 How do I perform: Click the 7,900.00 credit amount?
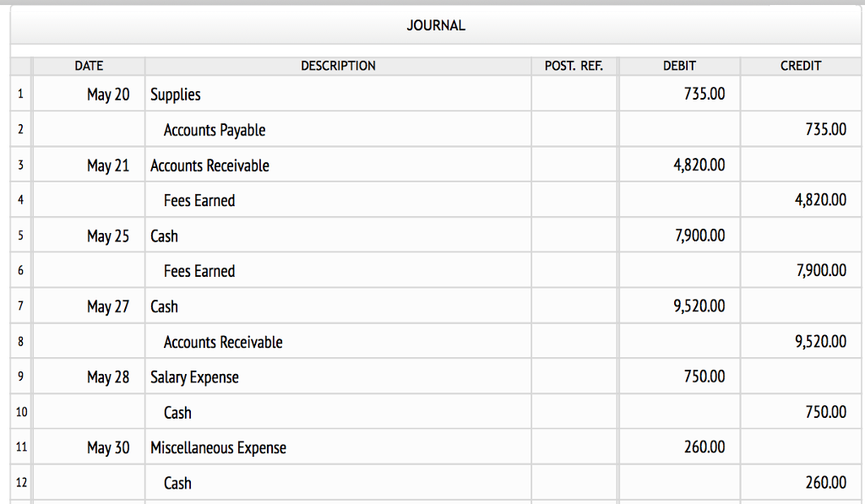802,271
